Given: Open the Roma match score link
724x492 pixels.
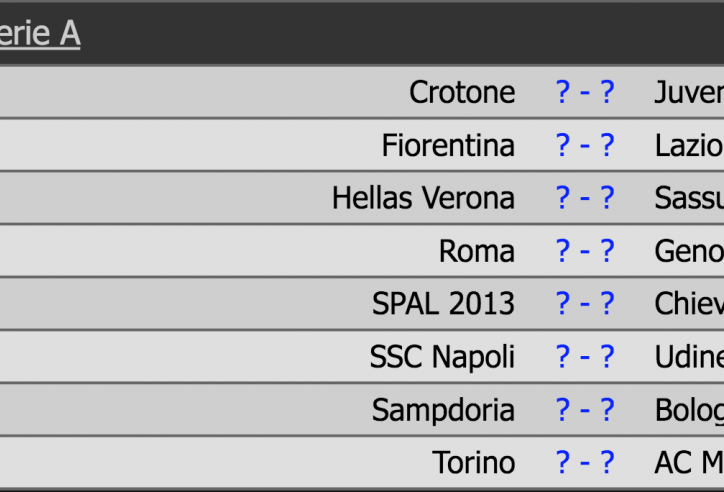Looking at the screenshot, I should pos(585,251).
